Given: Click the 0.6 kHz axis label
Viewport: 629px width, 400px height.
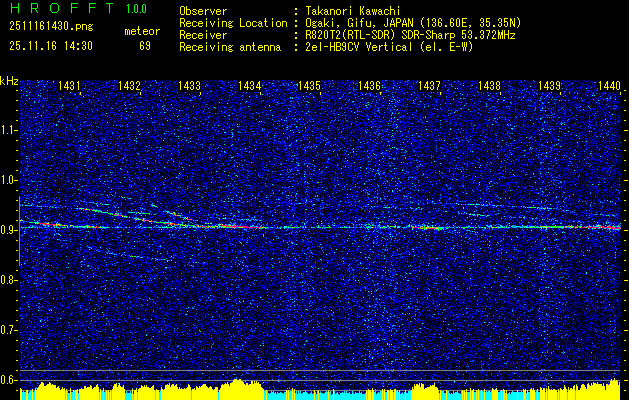Looking at the screenshot, I should [x=9, y=380].
